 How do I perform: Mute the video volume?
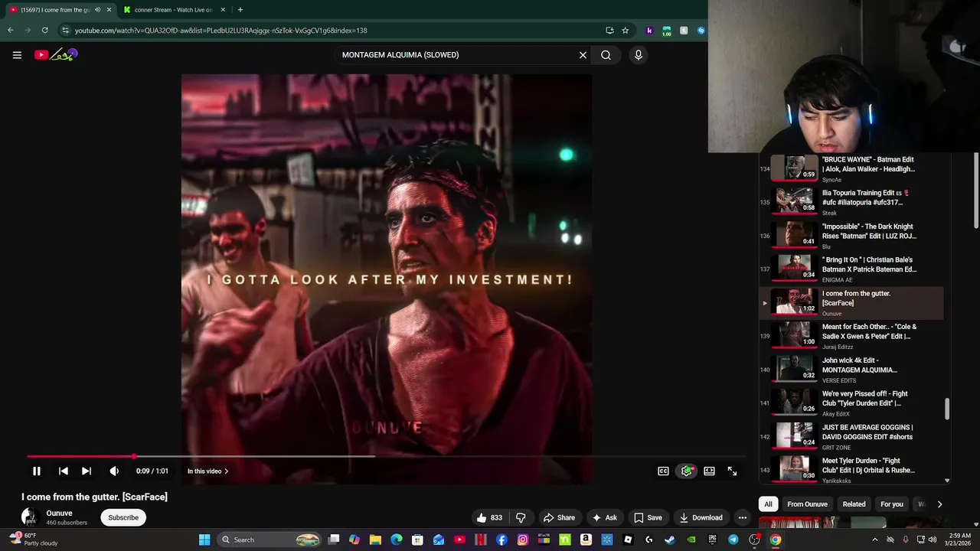(x=114, y=471)
